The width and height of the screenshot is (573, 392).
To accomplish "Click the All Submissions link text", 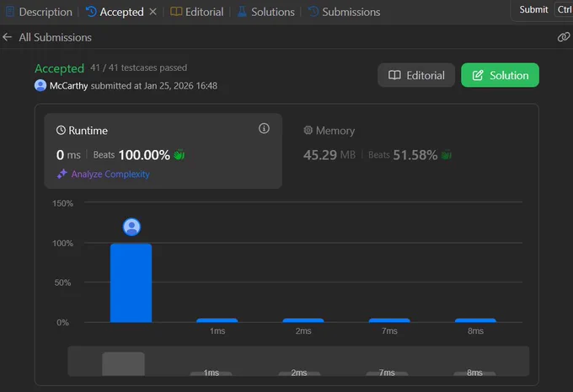I will coord(55,37).
